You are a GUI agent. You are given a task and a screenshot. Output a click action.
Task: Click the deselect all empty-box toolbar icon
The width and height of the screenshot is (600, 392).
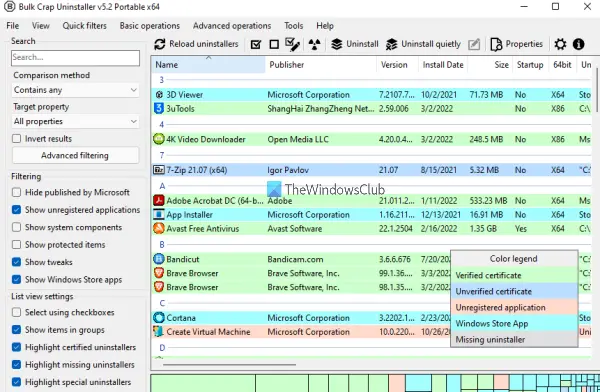click(274, 44)
